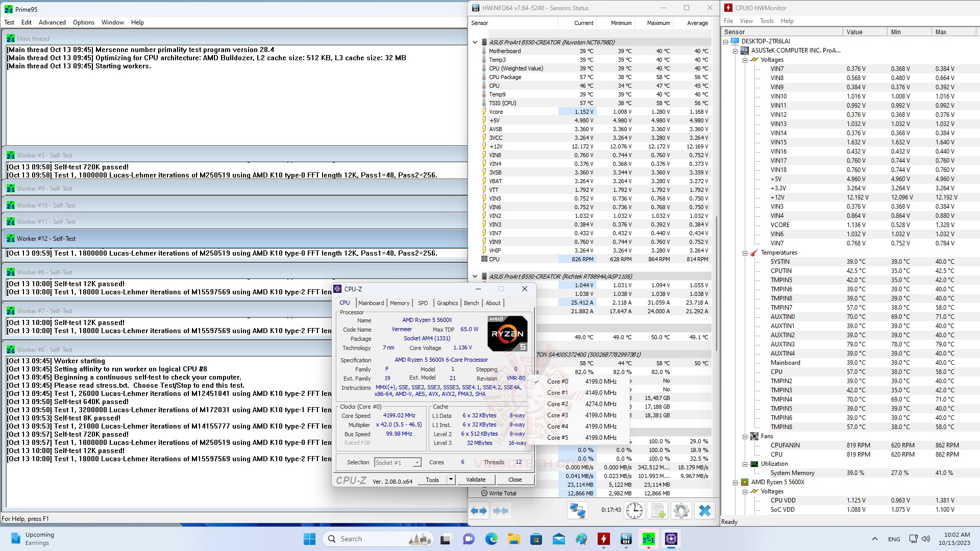Open Prime95 Advanced menu
Viewport: 980px width, 551px height.
click(x=52, y=22)
